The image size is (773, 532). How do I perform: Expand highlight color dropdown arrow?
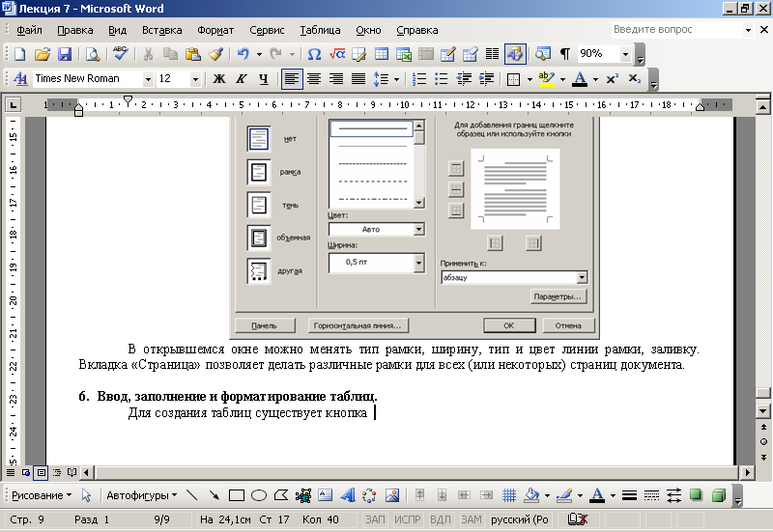point(562,79)
